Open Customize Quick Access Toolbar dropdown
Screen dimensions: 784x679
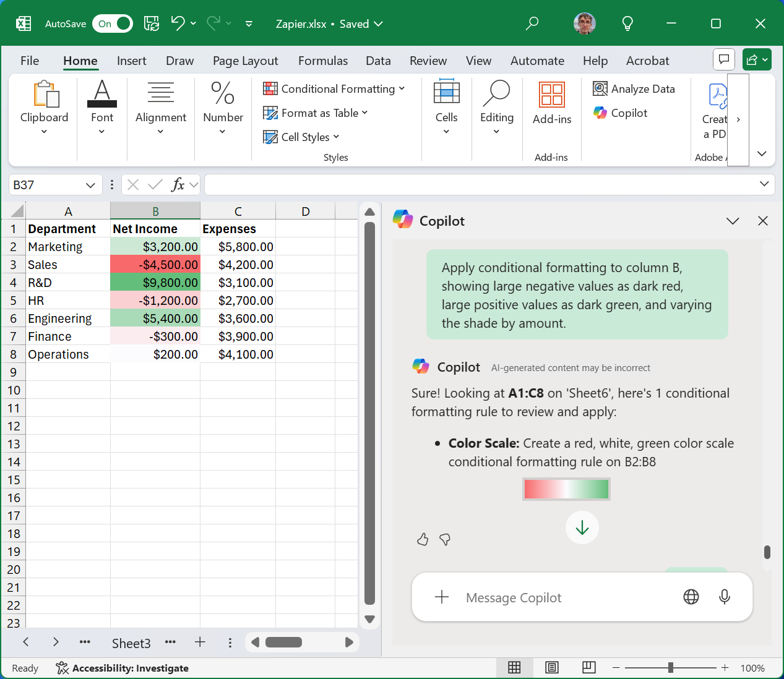click(x=249, y=24)
